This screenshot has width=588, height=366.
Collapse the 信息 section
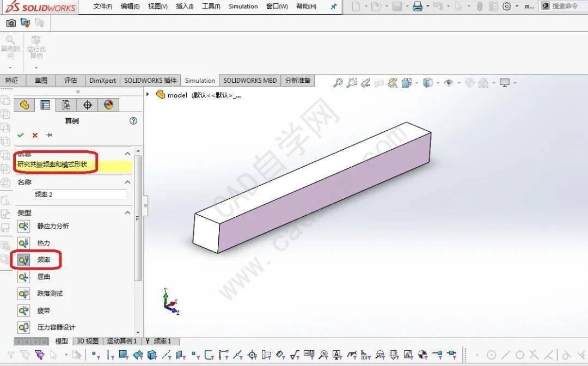[x=127, y=154]
